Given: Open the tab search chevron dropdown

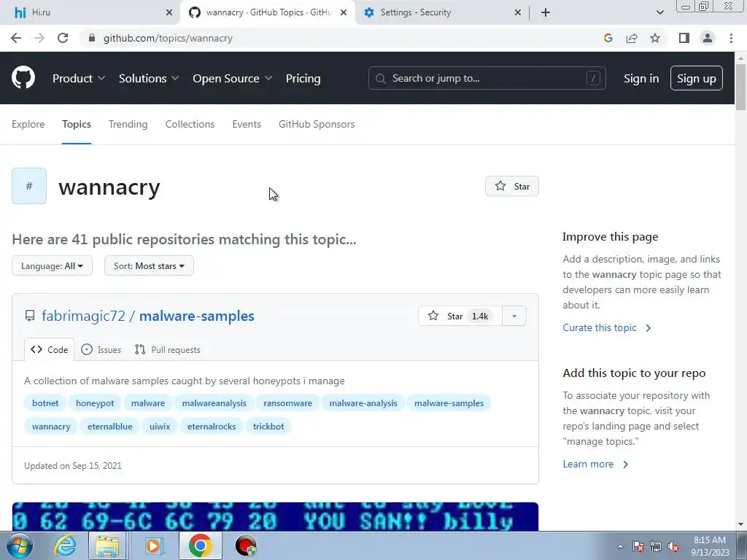Looking at the screenshot, I should (659, 12).
